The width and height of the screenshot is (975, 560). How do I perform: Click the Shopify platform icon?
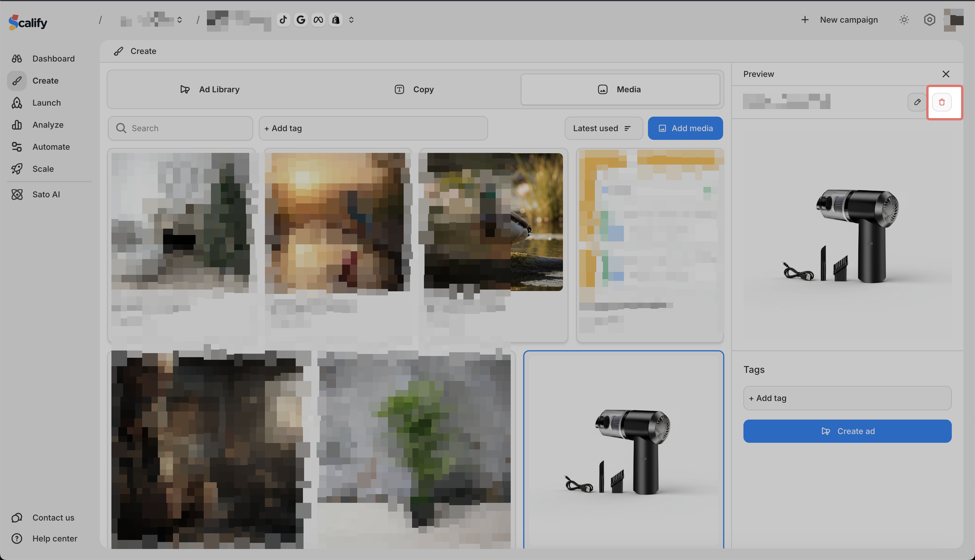pyautogui.click(x=335, y=20)
